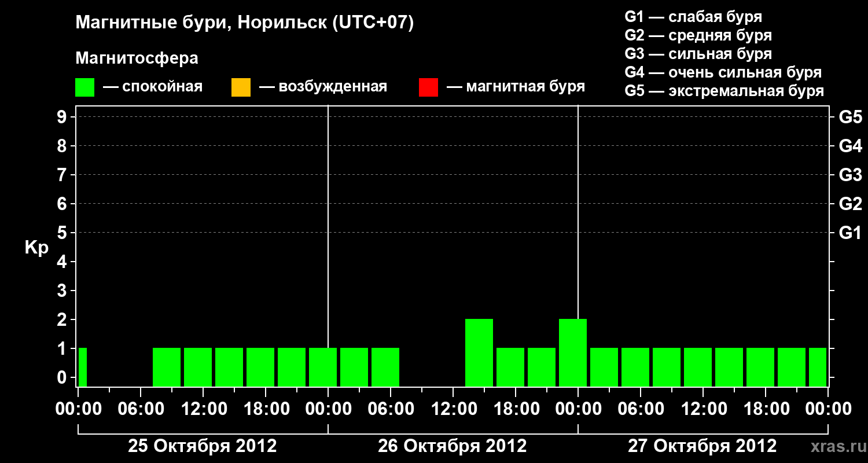
Task: Click the red 'магнитная буря' legend swatch
Action: tap(428, 87)
